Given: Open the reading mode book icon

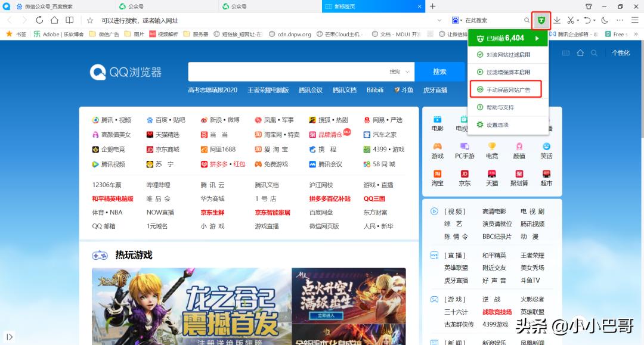Looking at the screenshot, I should 69,20.
